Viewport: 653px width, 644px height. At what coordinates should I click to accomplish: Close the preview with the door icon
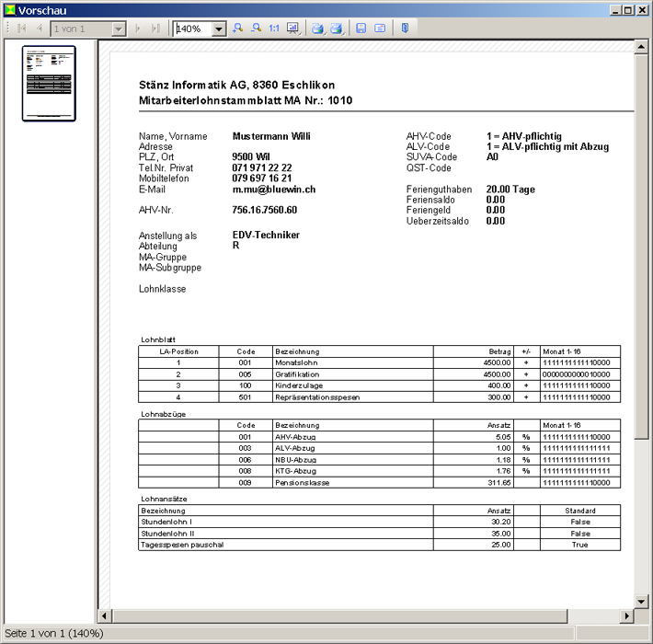click(x=404, y=29)
